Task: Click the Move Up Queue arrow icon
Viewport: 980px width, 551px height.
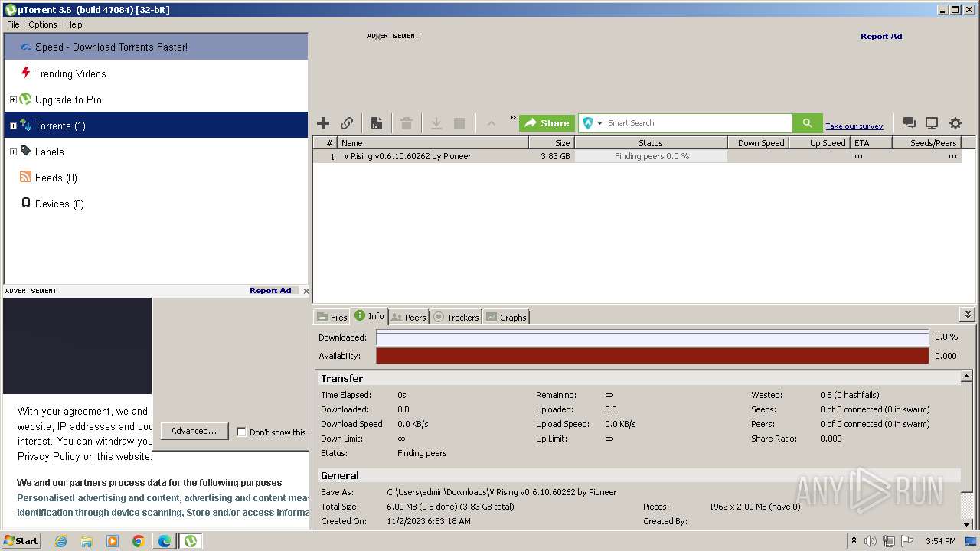Action: 491,123
